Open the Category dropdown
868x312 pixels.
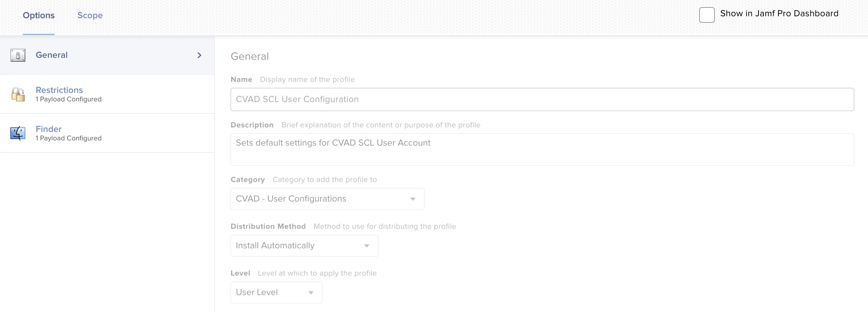[x=327, y=199]
